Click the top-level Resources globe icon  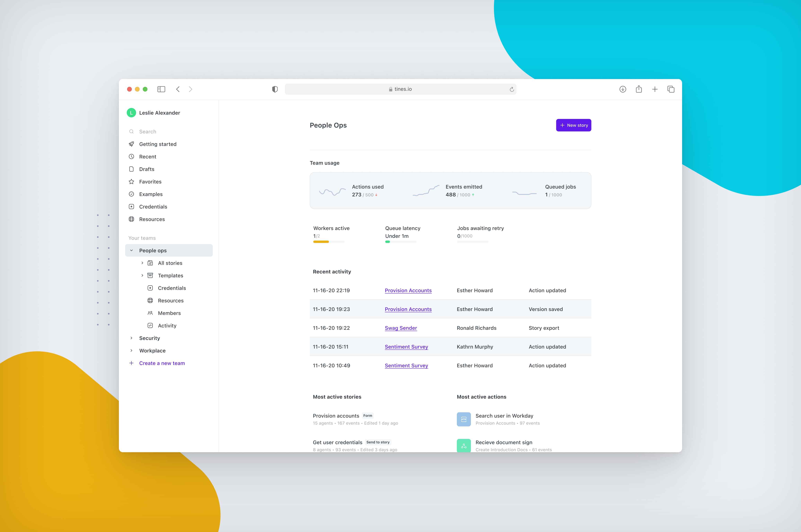pyautogui.click(x=131, y=219)
